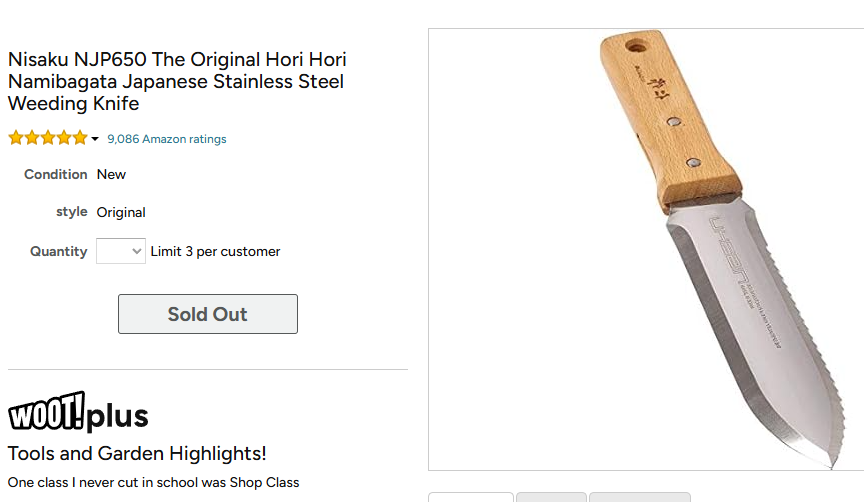Click the five-star rating icon
Viewport: 864px width, 502px height.
[48, 138]
